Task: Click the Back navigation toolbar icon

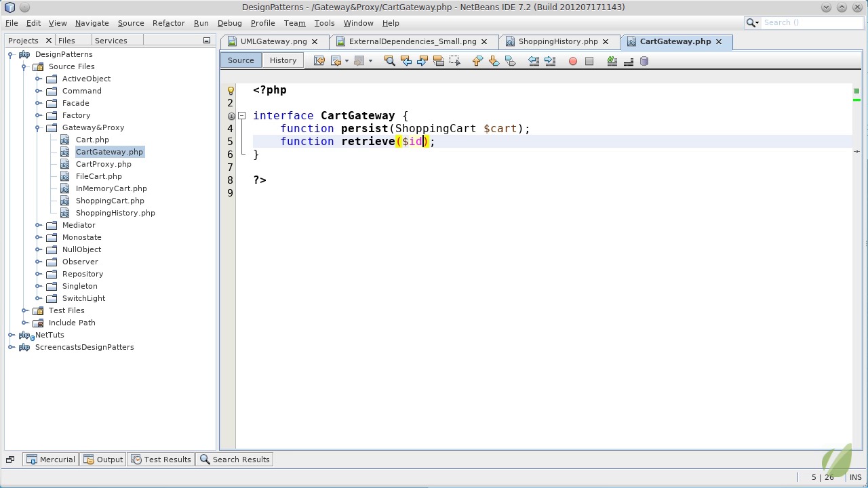Action: tap(336, 61)
